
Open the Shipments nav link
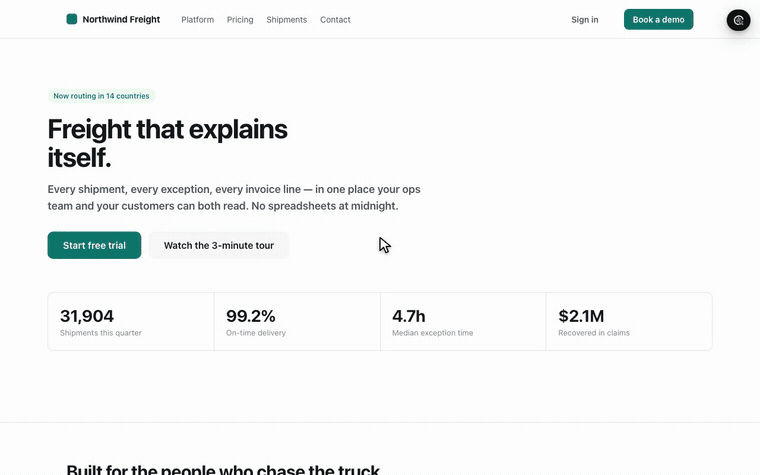tap(286, 20)
